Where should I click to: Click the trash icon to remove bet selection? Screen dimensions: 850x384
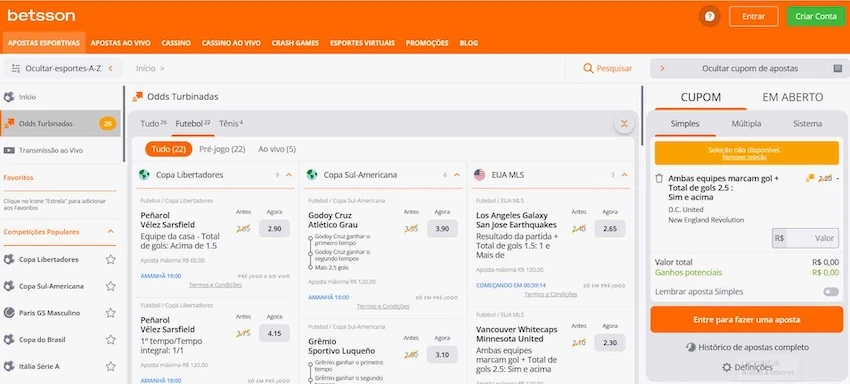[x=659, y=178]
